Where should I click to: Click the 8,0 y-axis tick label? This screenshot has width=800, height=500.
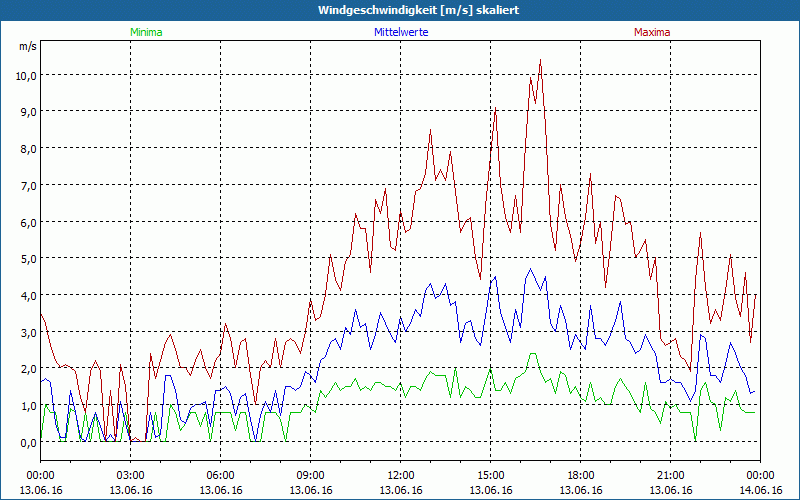point(28,149)
